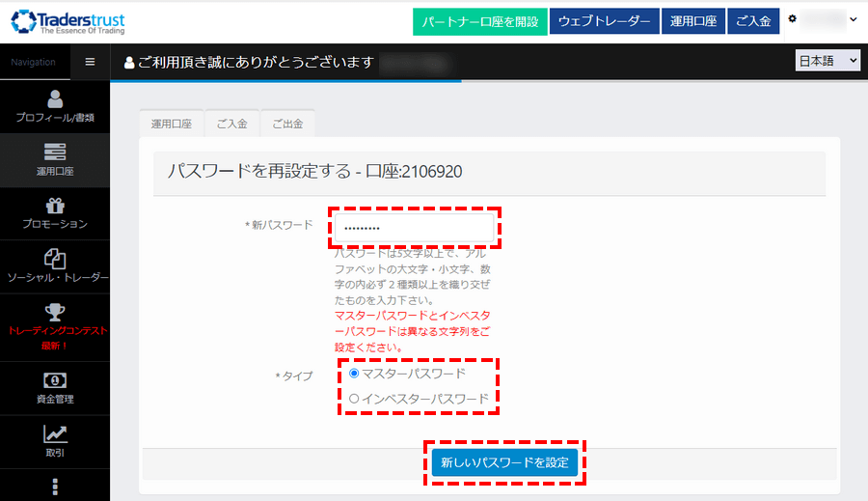Image resolution: width=868 pixels, height=501 pixels.
Task: Click the vertical dots more item
Action: (x=55, y=487)
